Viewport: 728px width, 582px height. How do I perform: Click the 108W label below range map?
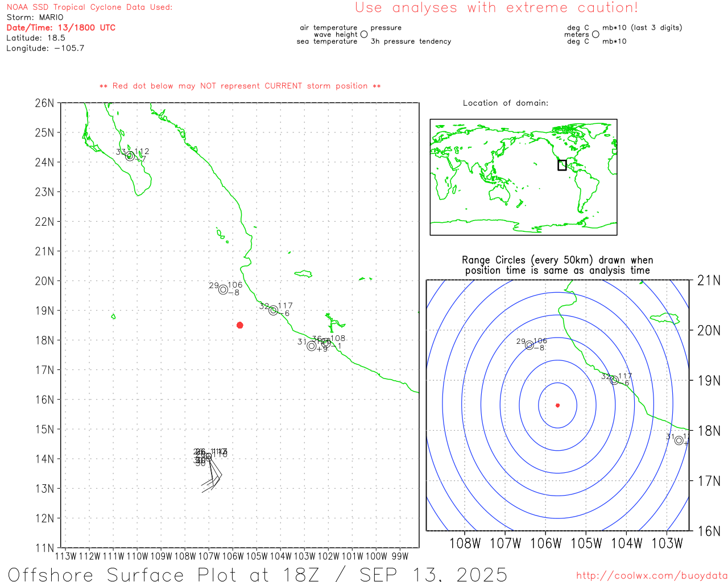[465, 543]
